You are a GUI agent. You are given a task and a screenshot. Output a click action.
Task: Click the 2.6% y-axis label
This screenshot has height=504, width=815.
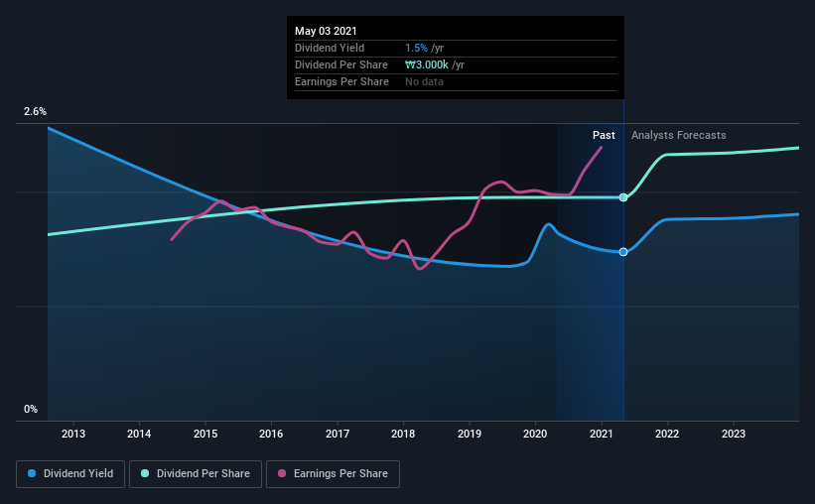point(35,112)
